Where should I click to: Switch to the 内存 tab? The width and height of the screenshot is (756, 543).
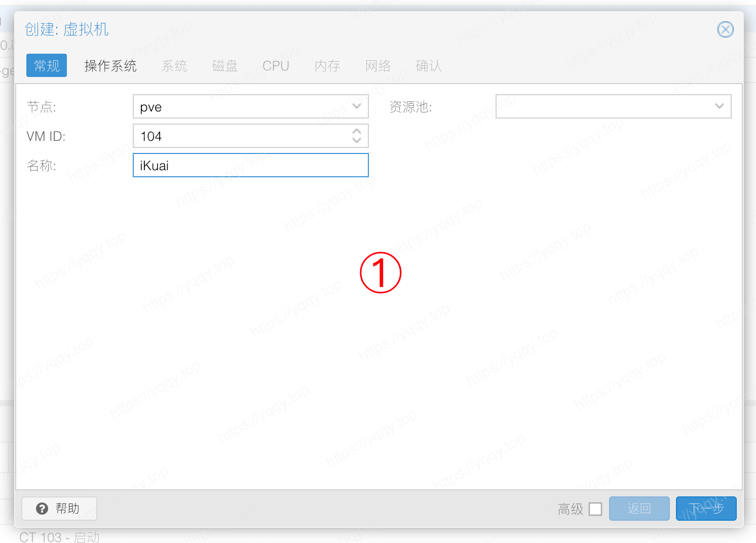click(327, 66)
